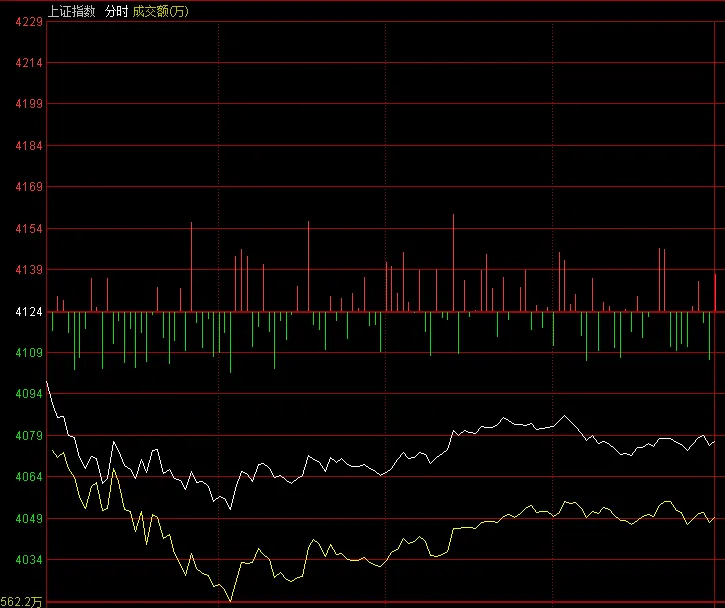Click the bright red rightmost volume bar
725x608 pixels.
pos(715,293)
